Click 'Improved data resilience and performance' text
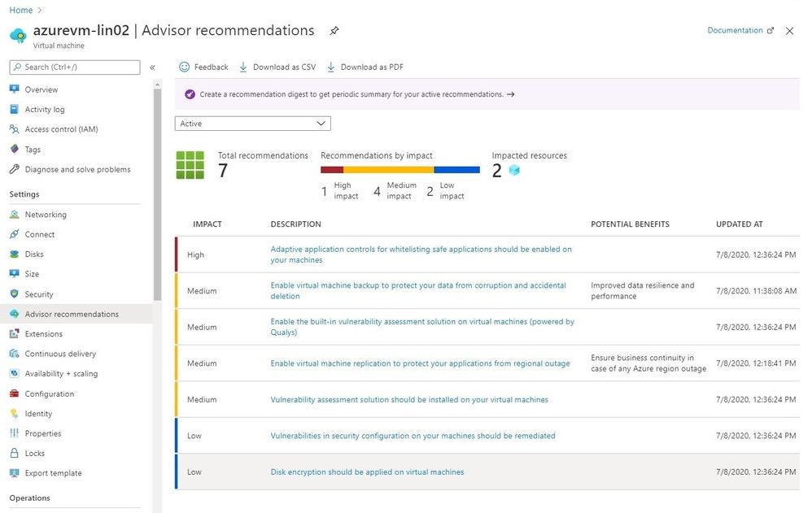Viewport: 812px width, 513px height. 643,290
